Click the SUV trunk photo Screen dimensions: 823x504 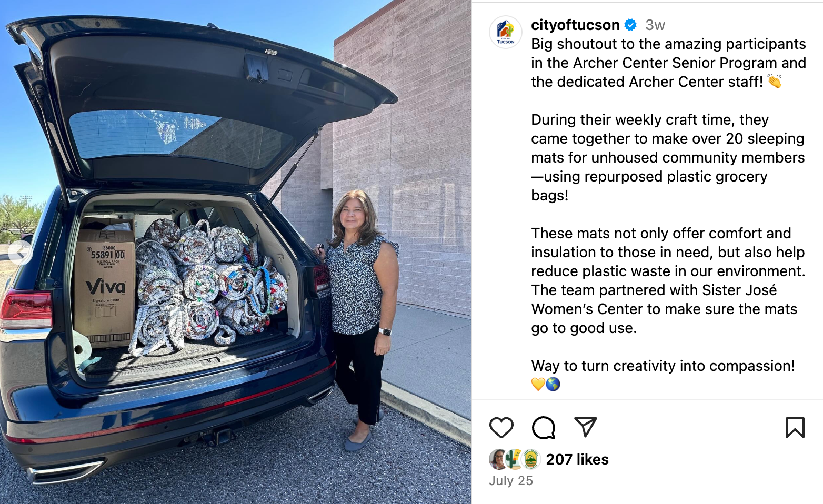tap(235, 253)
